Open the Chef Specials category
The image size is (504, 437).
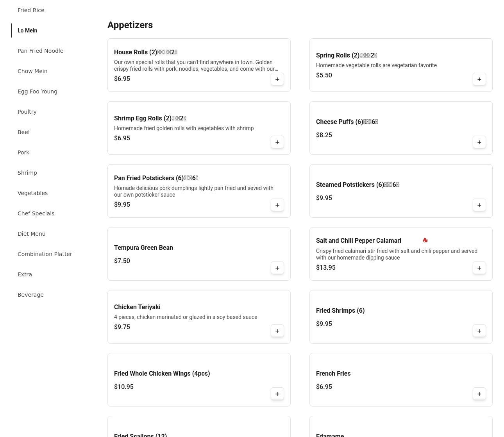coord(36,213)
